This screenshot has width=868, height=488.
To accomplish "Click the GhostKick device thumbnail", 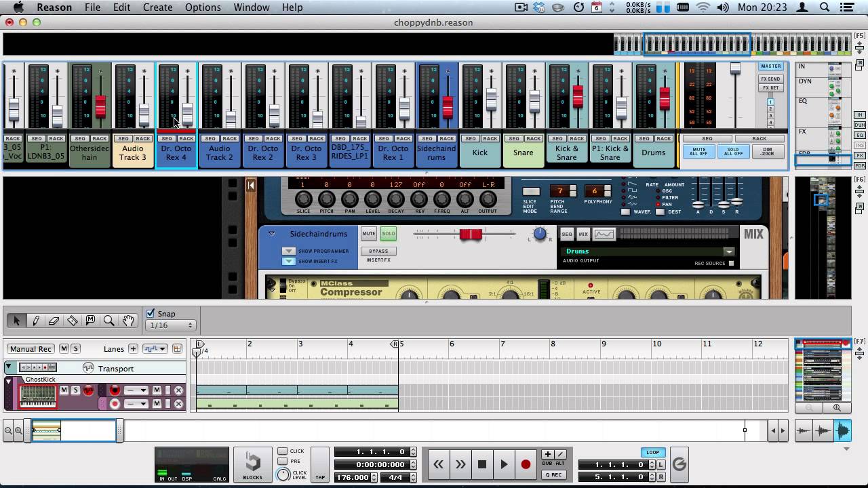I will (38, 396).
